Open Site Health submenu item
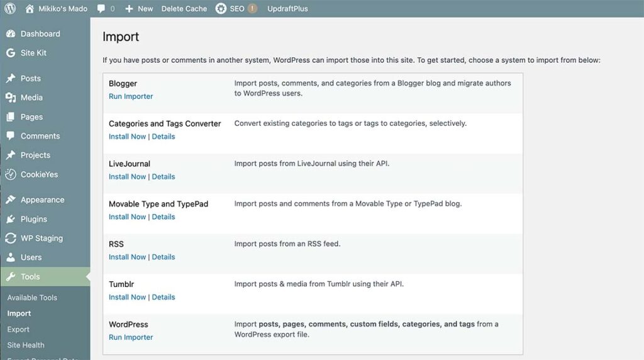The image size is (644, 360). pos(25,345)
